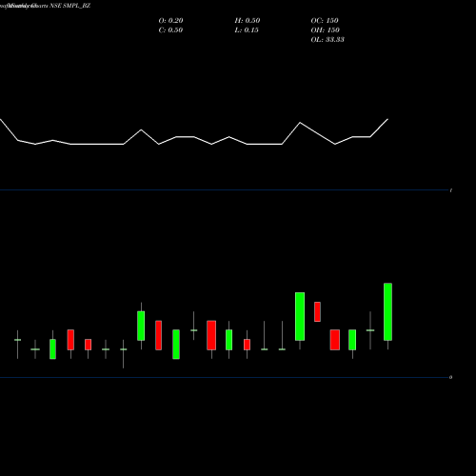Image resolution: width=476 pixels, height=476 pixels.
Task: Click the 'OH: 150' percentage readout
Action: point(326,30)
